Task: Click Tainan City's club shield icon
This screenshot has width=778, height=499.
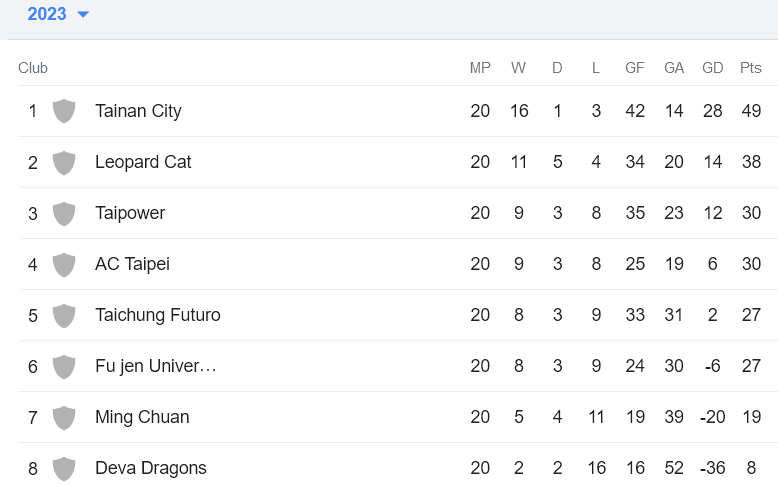Action: click(64, 111)
